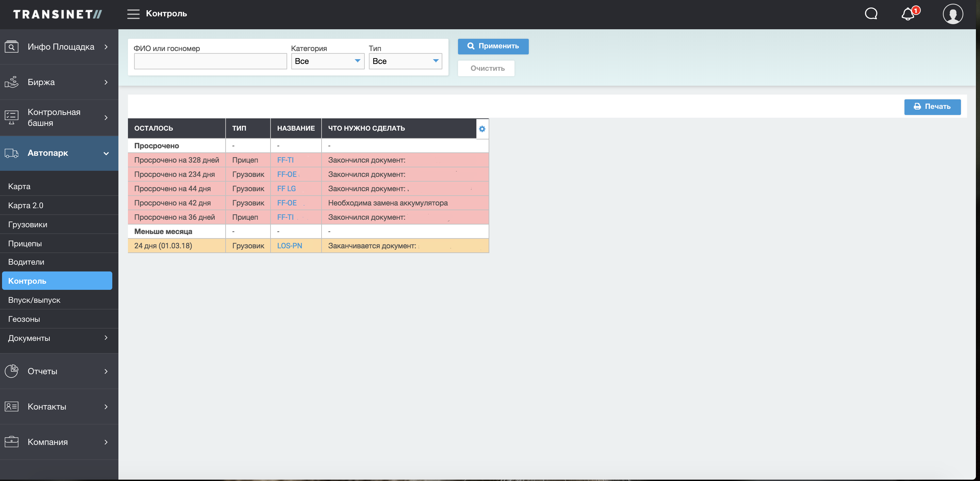Click the Инфо Площадка sidebar icon

click(x=12, y=47)
